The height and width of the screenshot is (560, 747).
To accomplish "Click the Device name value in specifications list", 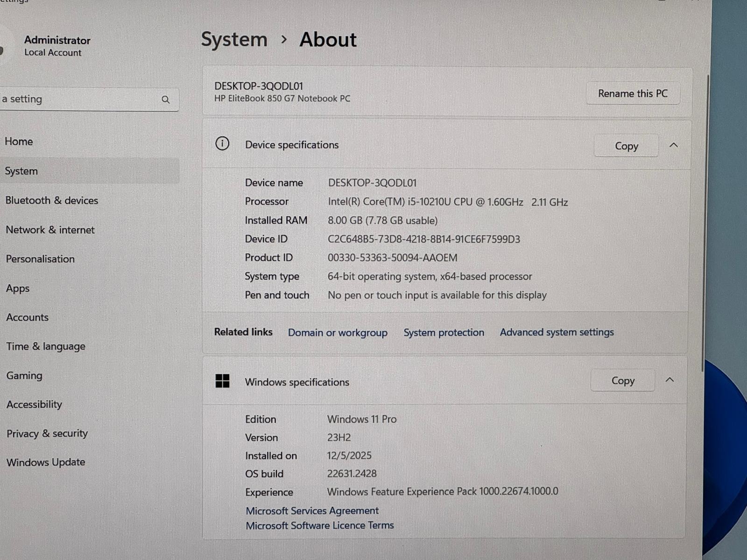I will point(372,183).
